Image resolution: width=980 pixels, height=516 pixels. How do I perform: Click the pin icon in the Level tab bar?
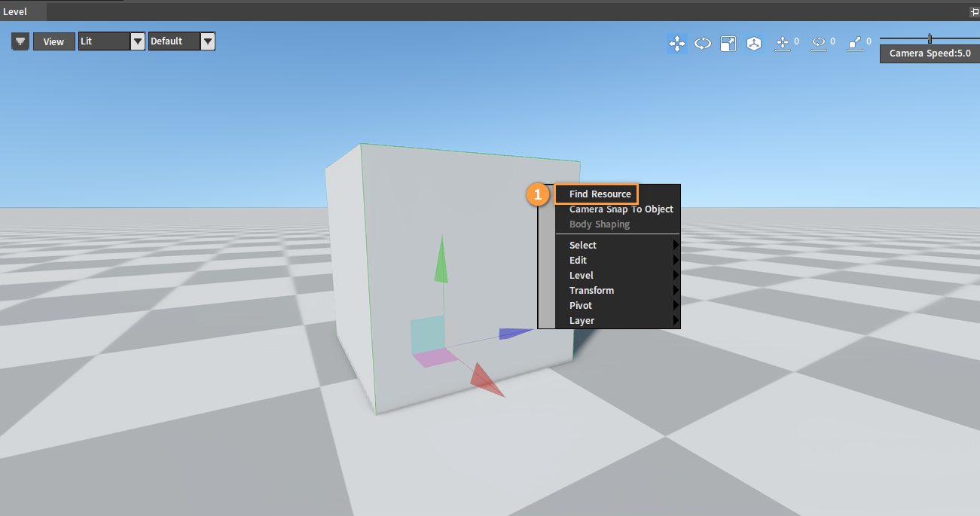pos(974,12)
